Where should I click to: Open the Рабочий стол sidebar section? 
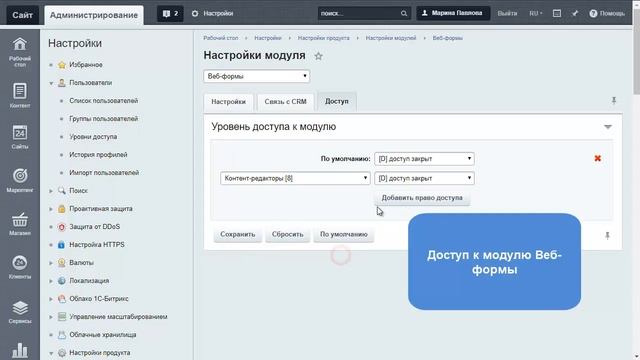(20, 52)
